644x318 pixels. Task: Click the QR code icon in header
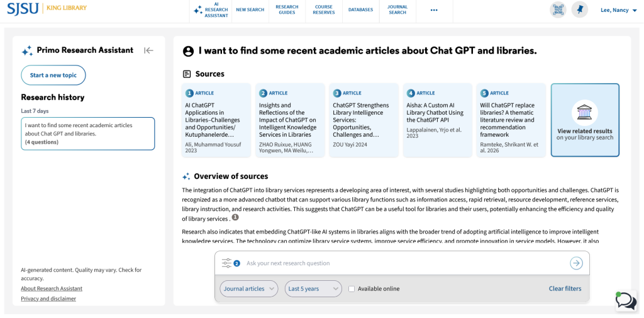(558, 10)
